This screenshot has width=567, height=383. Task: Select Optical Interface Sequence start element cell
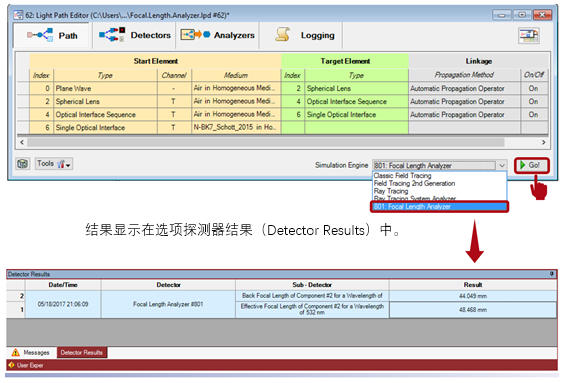pyautogui.click(x=106, y=114)
